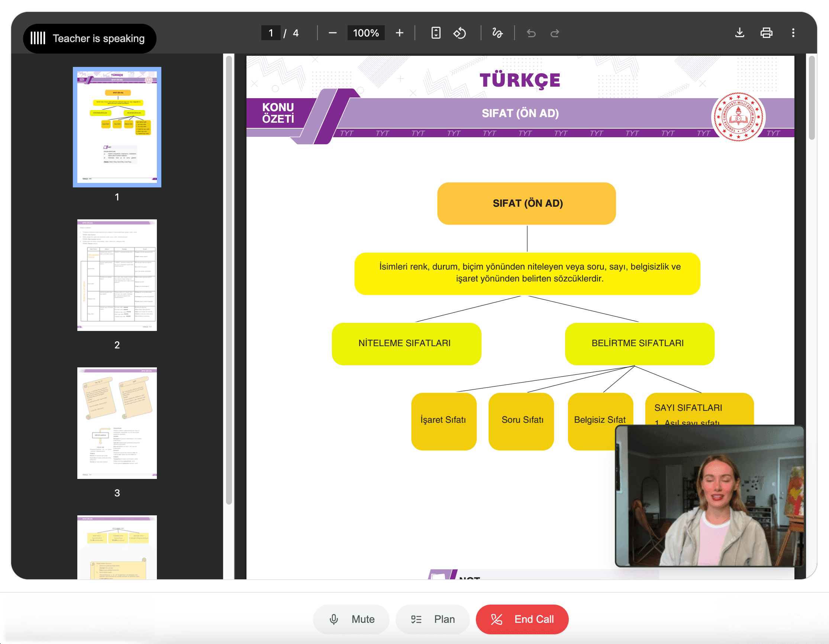Select page 2 thumbnail

point(117,275)
